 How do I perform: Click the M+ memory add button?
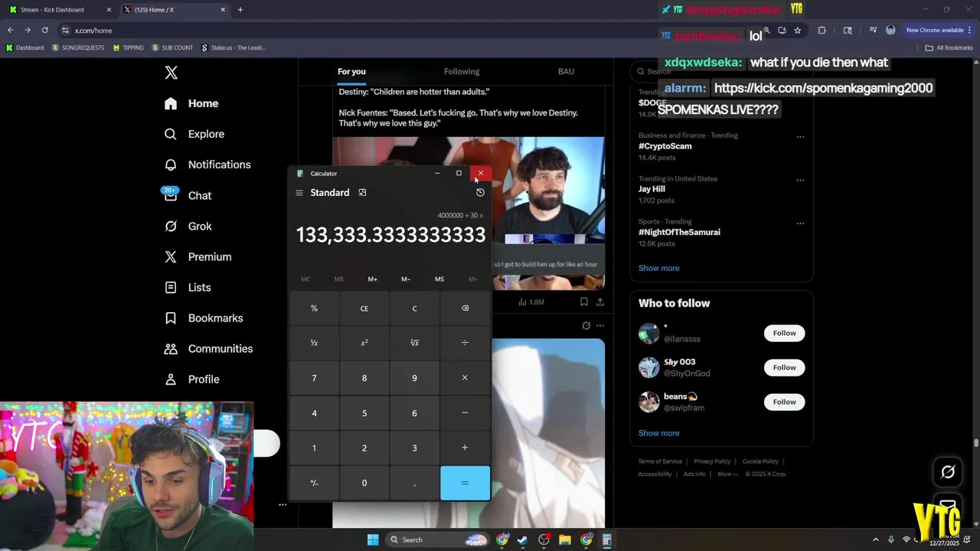click(372, 279)
